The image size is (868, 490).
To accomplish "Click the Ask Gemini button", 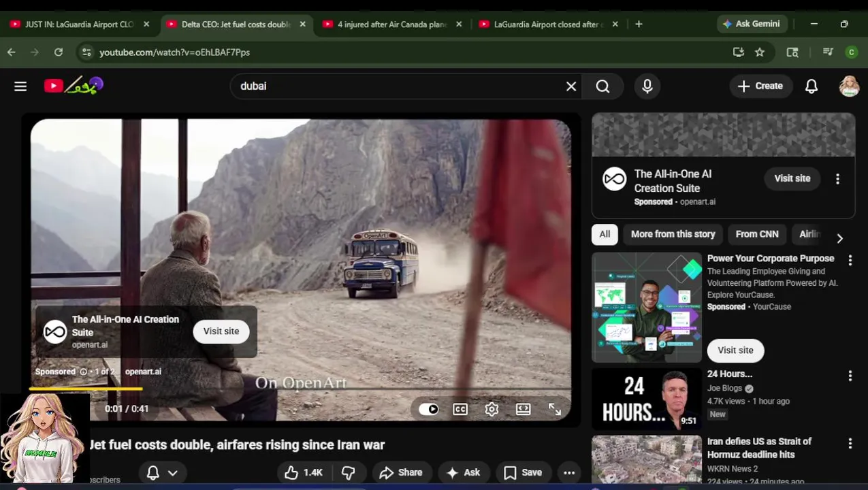I will coord(752,24).
